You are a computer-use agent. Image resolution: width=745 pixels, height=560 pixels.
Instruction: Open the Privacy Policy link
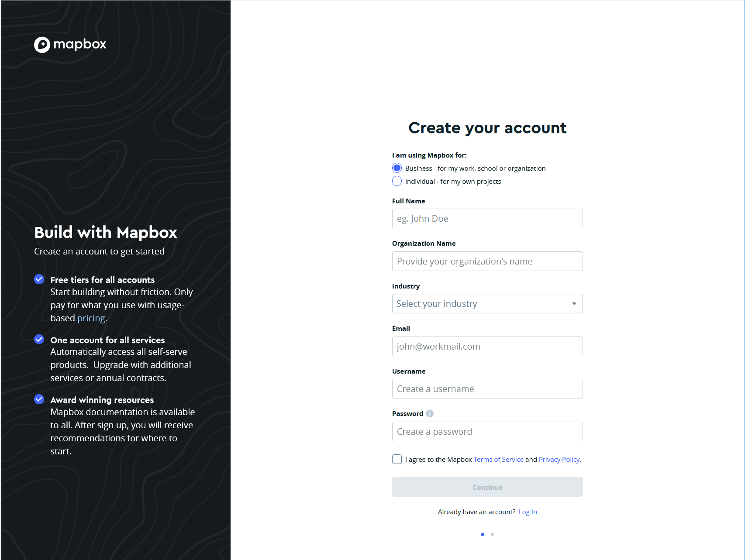coord(559,460)
